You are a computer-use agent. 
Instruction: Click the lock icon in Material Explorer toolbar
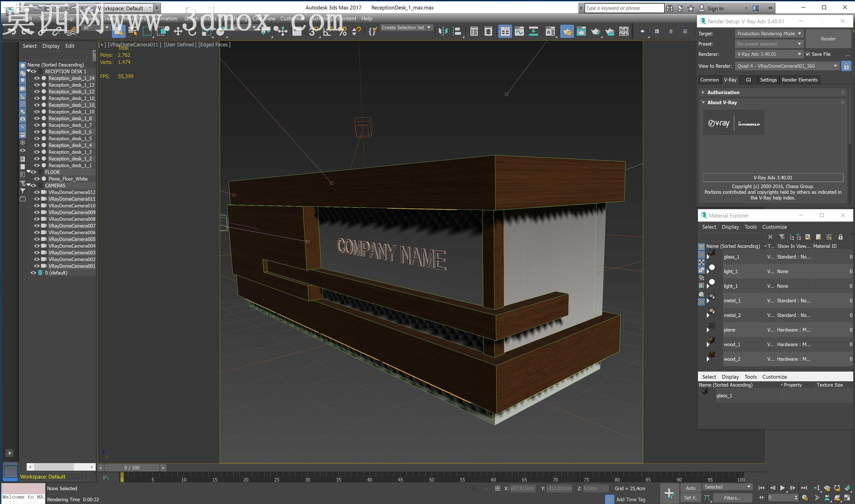(840, 237)
